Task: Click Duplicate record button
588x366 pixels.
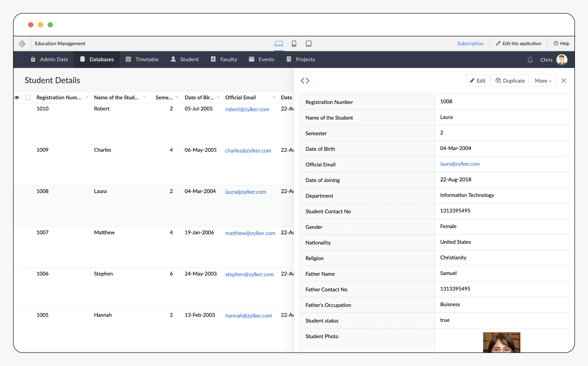Action: tap(510, 81)
